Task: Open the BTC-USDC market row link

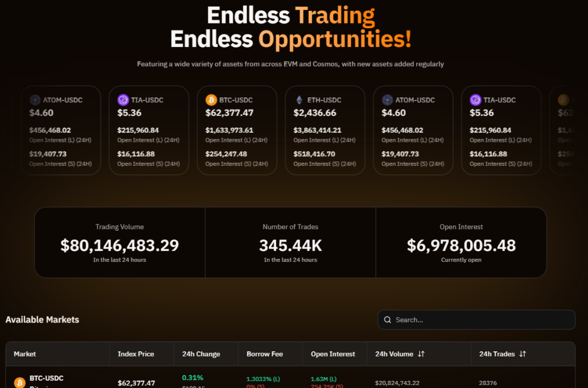Action: [47, 378]
